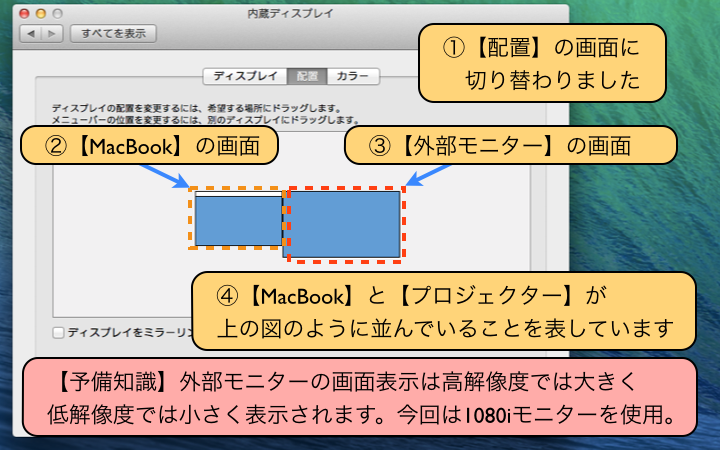Screen dimensions: 720x450
Task: Go forward with the right arrow button
Action: tap(52, 34)
